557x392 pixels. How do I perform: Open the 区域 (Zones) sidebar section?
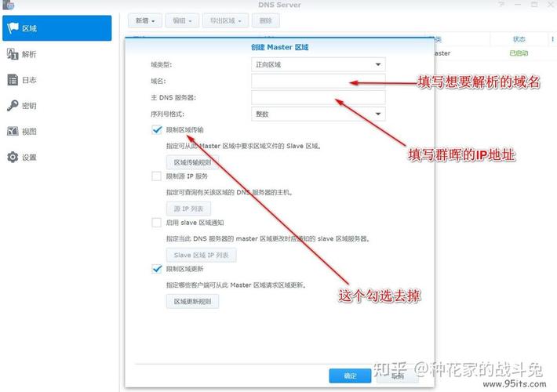[x=56, y=28]
